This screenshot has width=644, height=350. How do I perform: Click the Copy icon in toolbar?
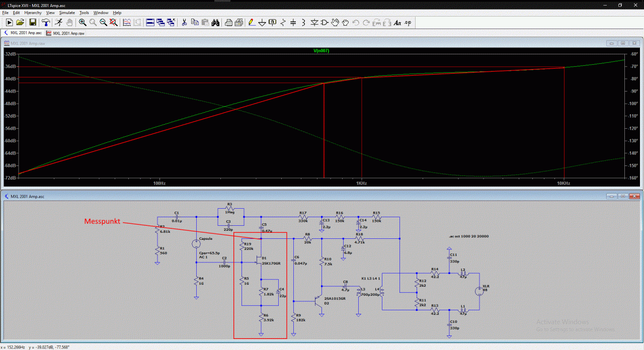(195, 23)
